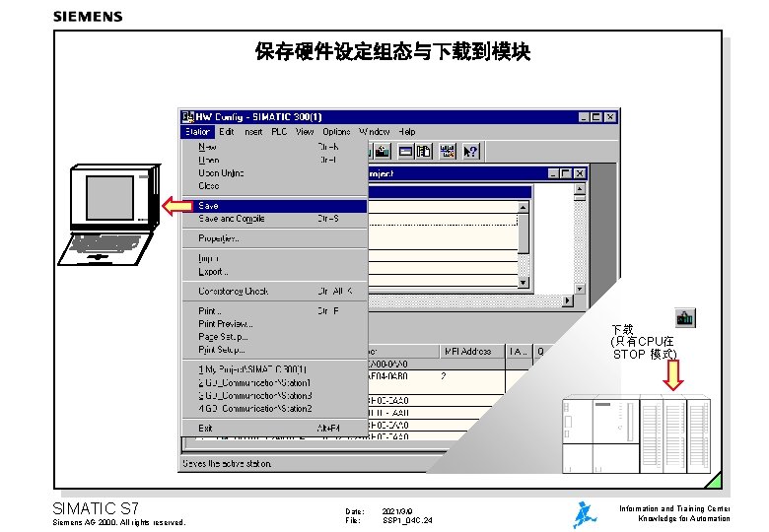The width and height of the screenshot is (769, 532).
Task: Click the rack table vertical scroll thumb
Action: (524, 233)
